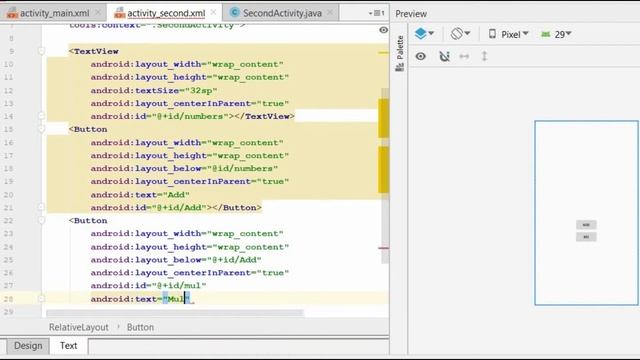This screenshot has height=360, width=640.
Task: Click the yellow warning mark at top of stripe
Action: coord(383,53)
